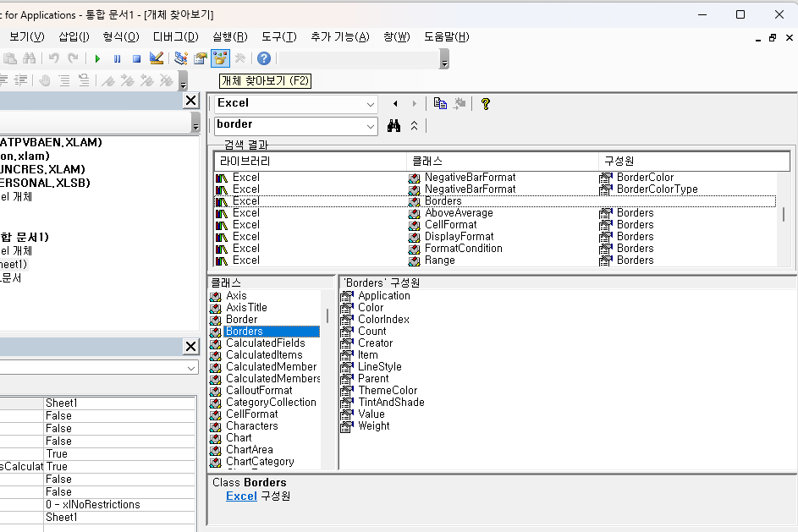Viewport: 798px width, 532px height.
Task: Open the 실행(R) menu
Action: tap(230, 36)
